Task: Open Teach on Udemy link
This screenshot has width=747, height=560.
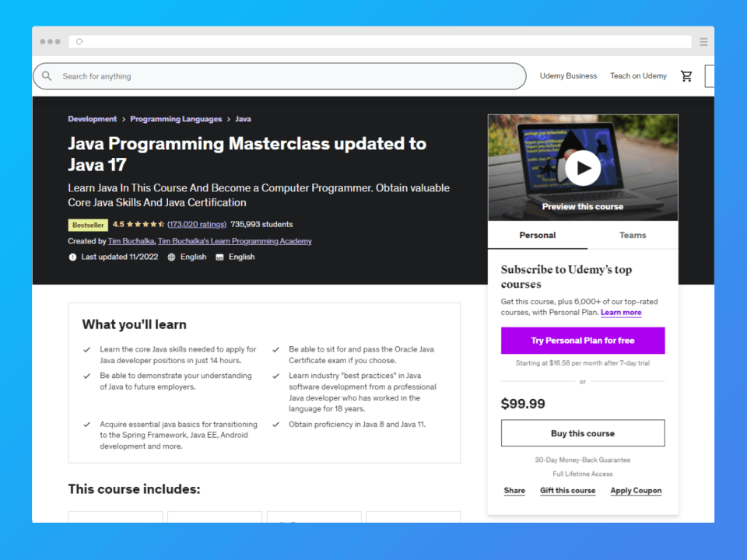Action: 638,75
